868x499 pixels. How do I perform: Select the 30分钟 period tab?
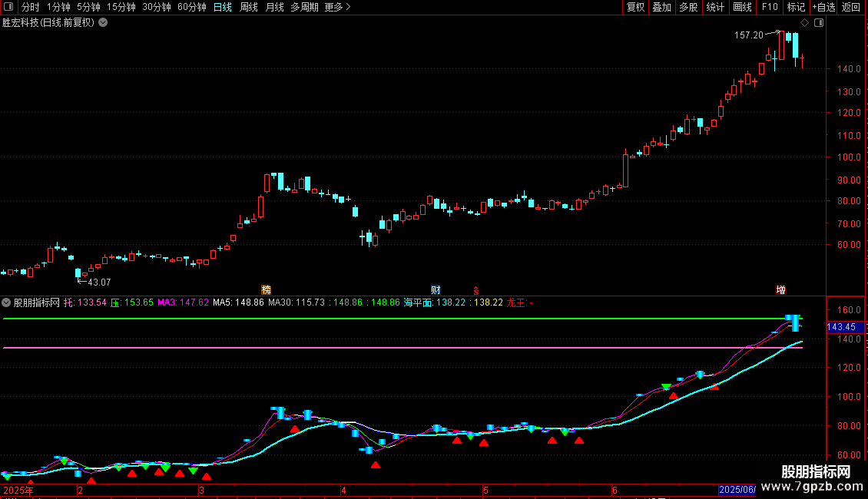(156, 7)
